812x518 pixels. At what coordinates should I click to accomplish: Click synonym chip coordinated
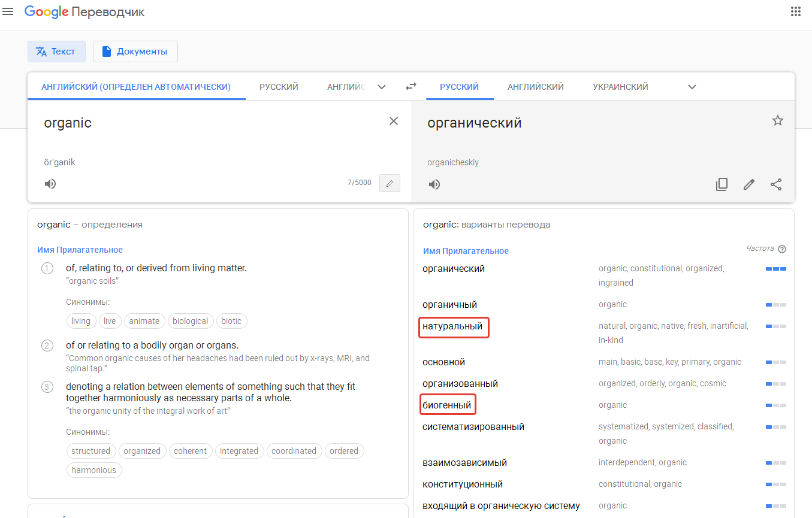pos(294,451)
